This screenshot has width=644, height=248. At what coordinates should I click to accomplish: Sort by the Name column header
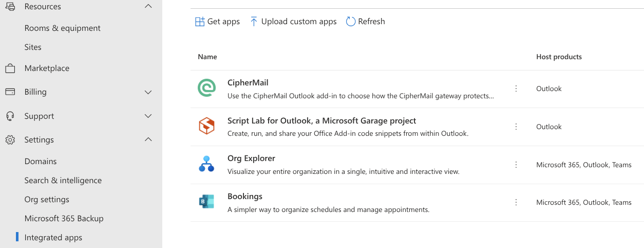tap(207, 57)
